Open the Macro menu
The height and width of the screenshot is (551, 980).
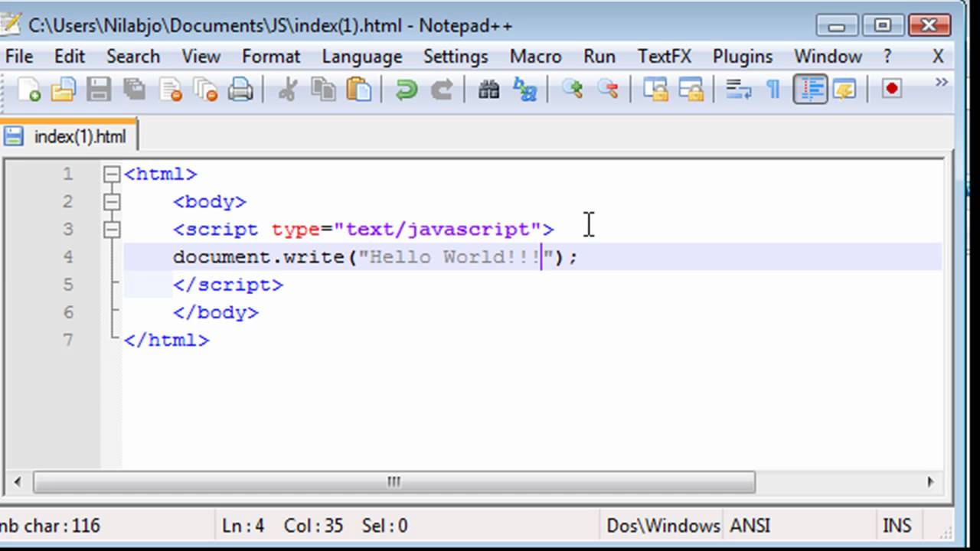click(536, 57)
